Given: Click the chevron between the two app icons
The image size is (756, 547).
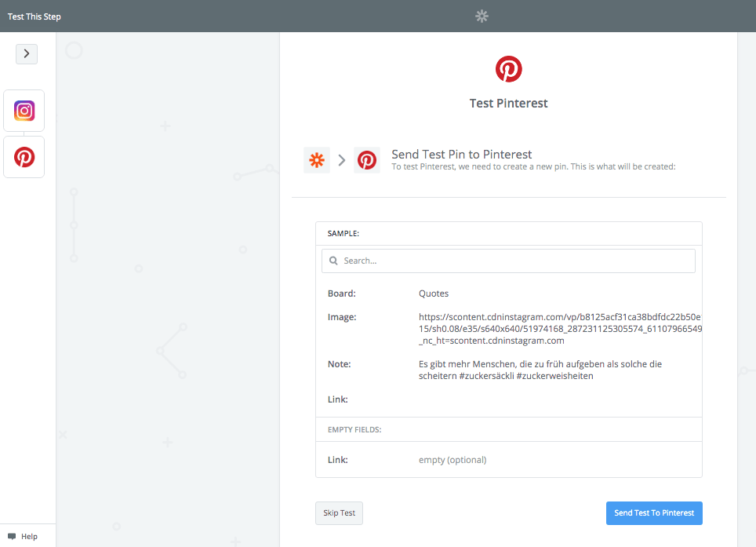Looking at the screenshot, I should coord(342,159).
